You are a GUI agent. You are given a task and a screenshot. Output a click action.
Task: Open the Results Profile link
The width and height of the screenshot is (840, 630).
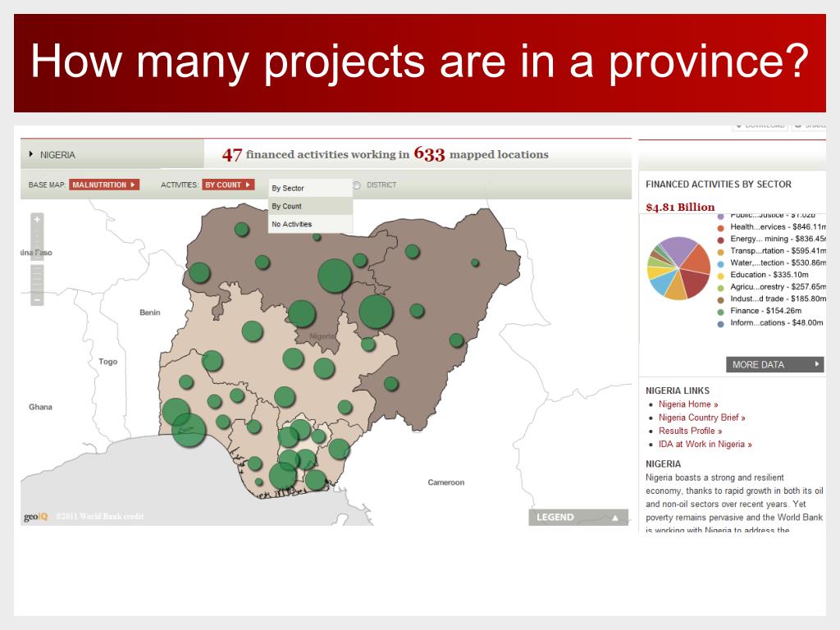pyautogui.click(x=691, y=431)
